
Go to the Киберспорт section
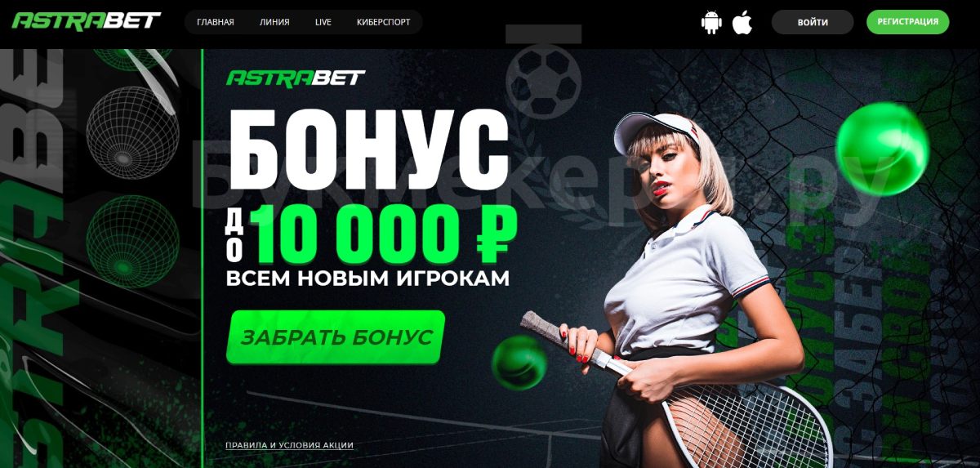click(384, 22)
